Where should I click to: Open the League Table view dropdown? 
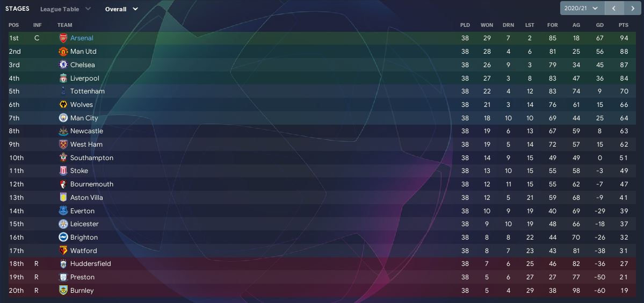click(x=66, y=9)
